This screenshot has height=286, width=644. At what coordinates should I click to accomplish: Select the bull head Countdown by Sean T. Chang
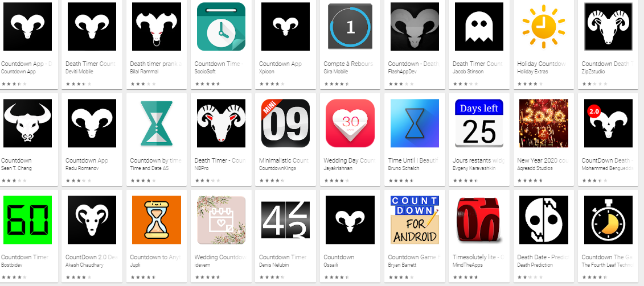pos(27,123)
